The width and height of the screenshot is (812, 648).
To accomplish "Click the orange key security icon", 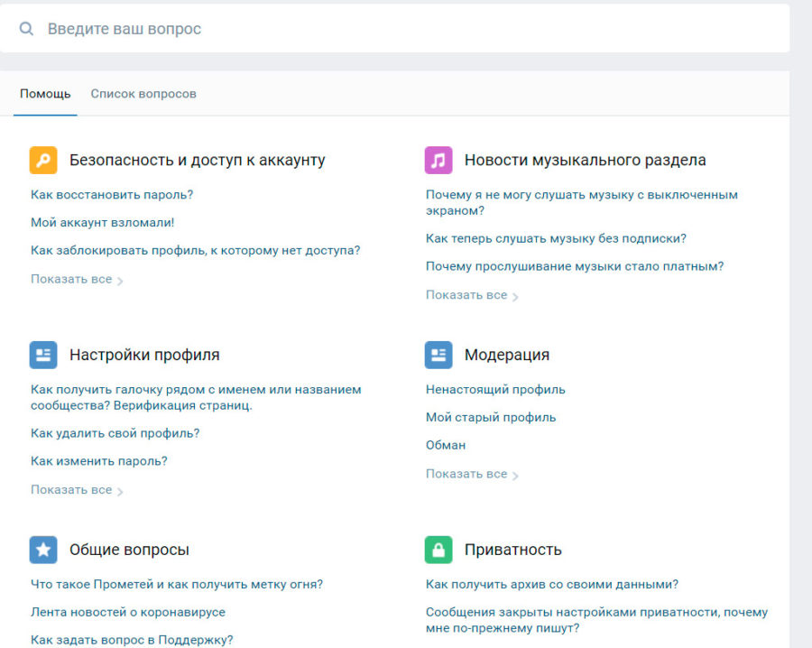I will click(x=43, y=161).
